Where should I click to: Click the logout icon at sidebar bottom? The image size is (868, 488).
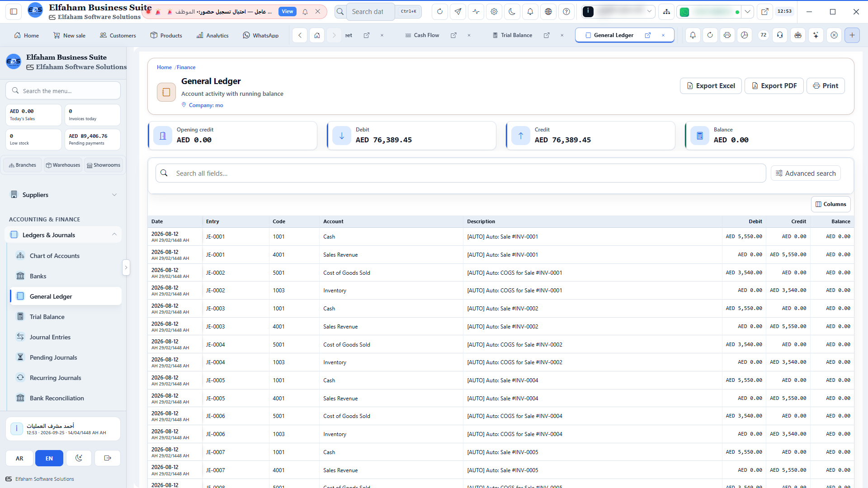(x=108, y=458)
